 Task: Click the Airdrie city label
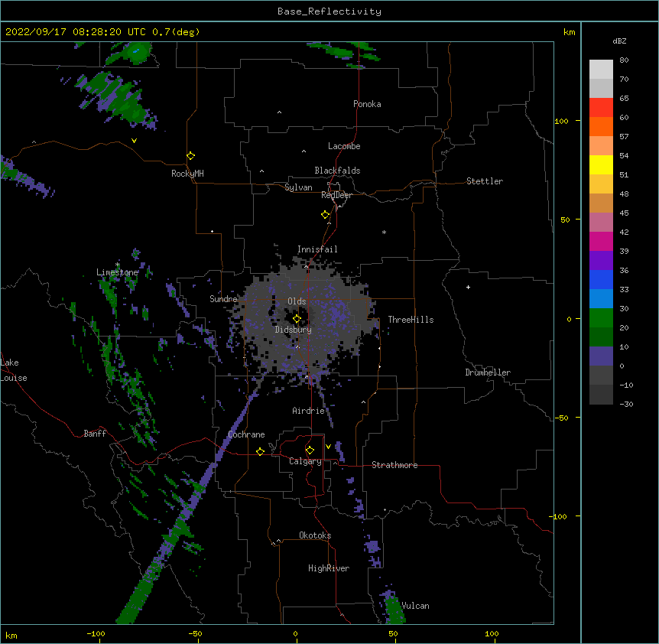(308, 411)
